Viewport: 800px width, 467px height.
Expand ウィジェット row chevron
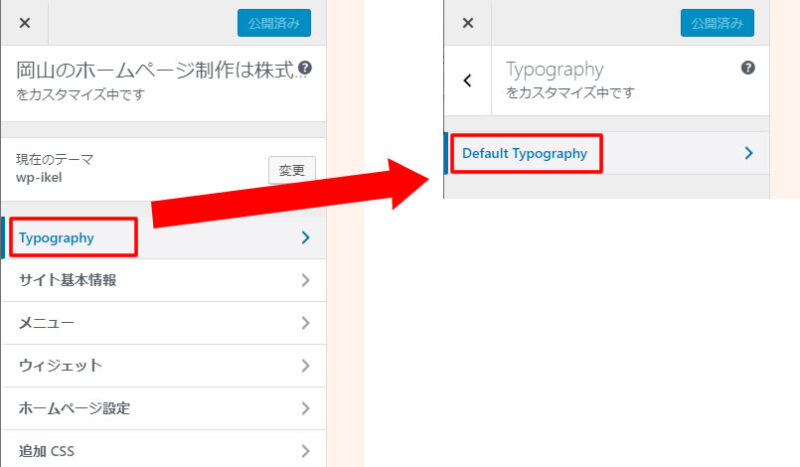[x=305, y=366]
